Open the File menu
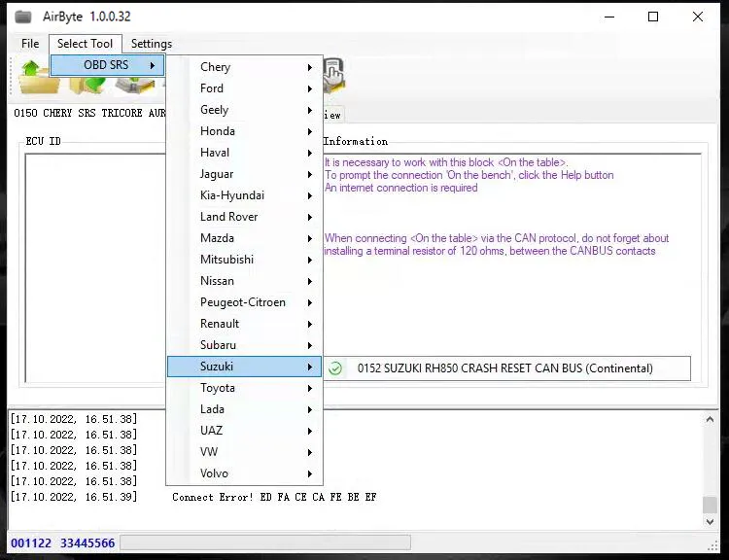Screen dimensions: 729x560 point(30,44)
